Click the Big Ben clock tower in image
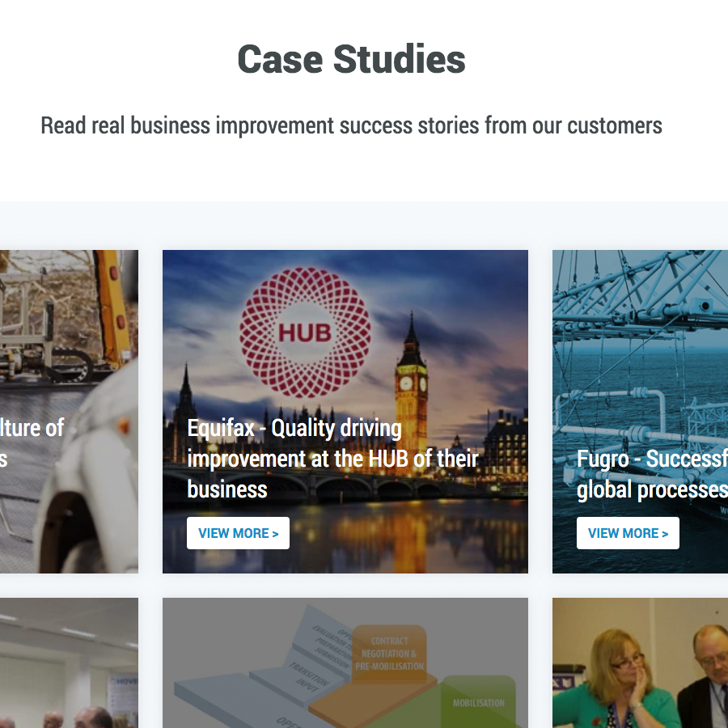The image size is (728, 728). (411, 385)
